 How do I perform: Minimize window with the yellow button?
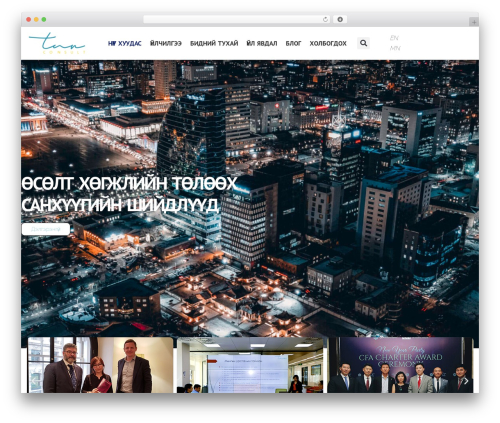click(36, 20)
